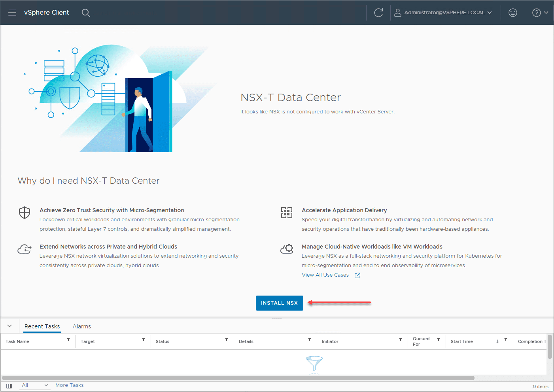Sort by the Start Time column header

click(x=462, y=341)
